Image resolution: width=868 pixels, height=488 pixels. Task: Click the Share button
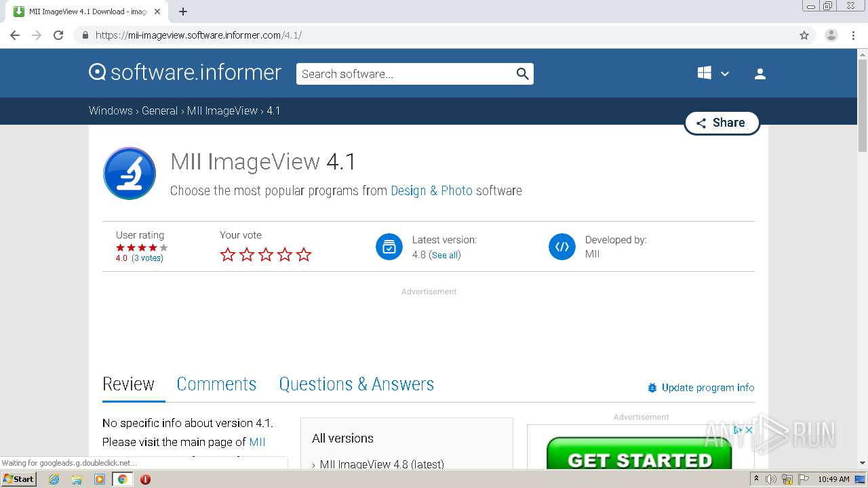722,123
